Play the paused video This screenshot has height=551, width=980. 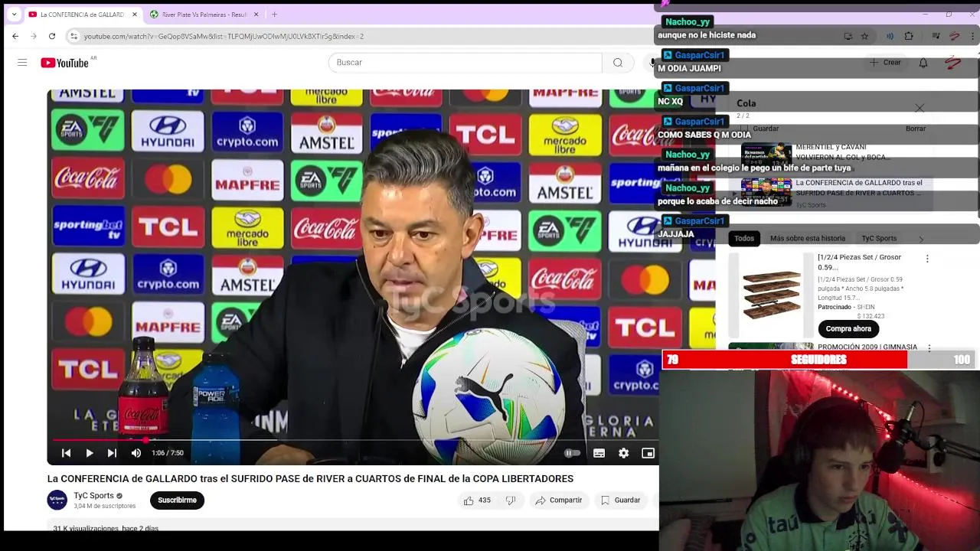90,453
